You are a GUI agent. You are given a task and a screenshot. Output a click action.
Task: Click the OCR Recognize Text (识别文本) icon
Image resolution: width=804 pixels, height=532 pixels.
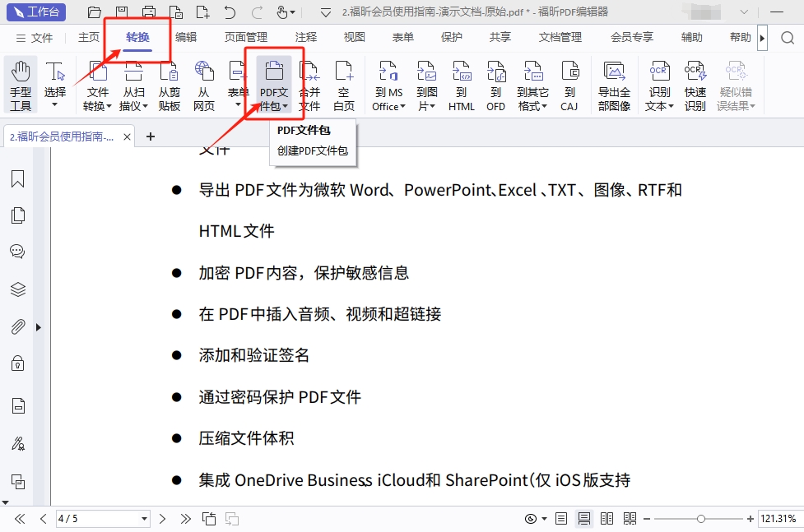658,85
